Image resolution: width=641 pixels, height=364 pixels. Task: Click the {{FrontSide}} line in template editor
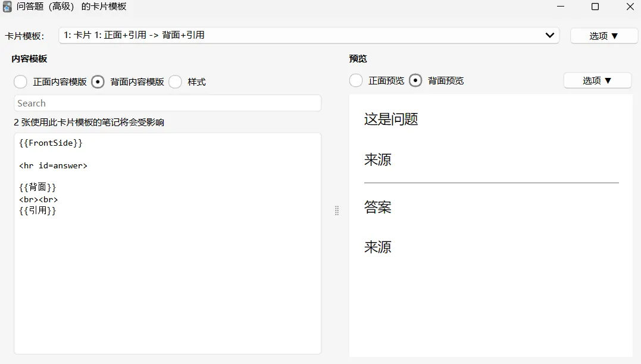point(51,143)
